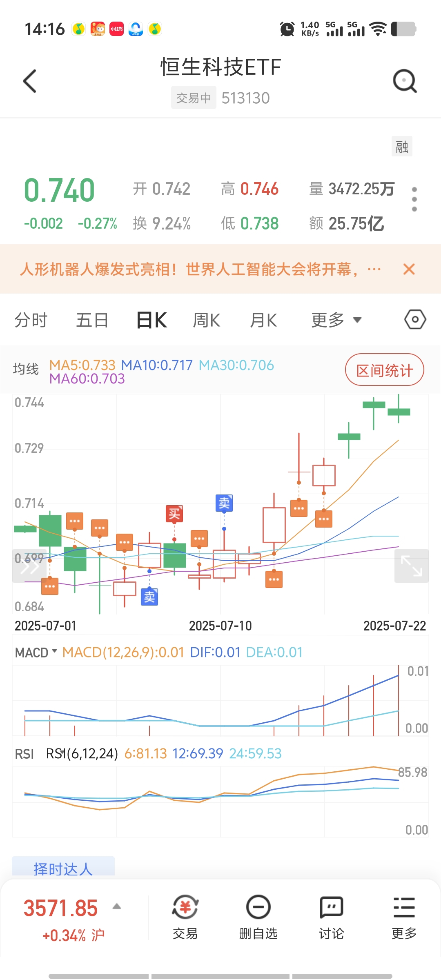441x980 pixels.
Task: Tap the 2025-07-22 date label
Action: (x=394, y=626)
